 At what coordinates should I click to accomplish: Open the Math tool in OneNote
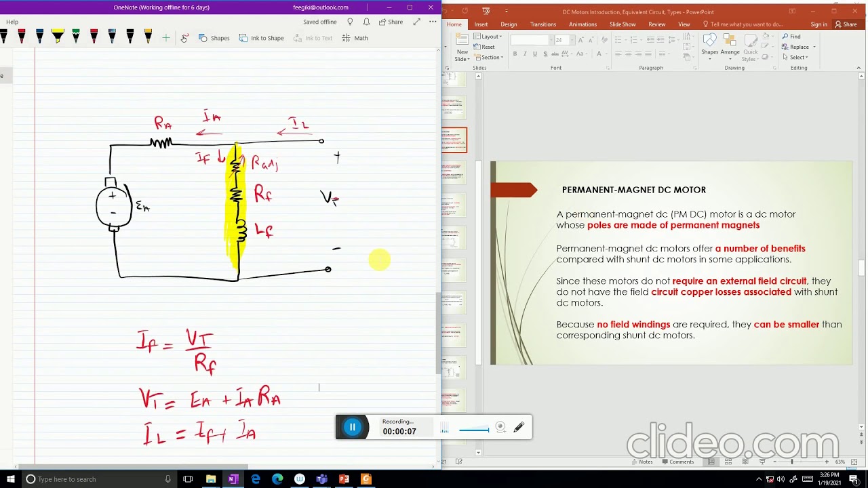(355, 38)
